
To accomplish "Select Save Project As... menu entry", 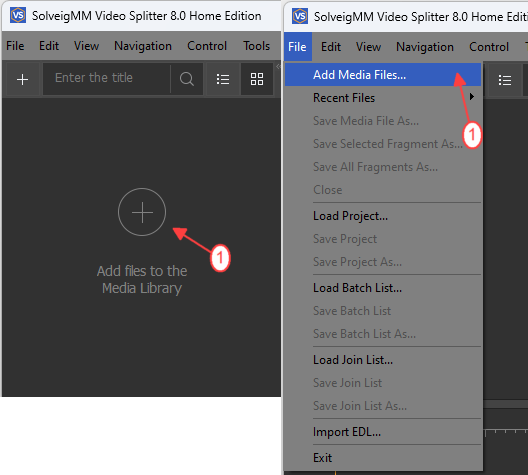I will point(383,262).
